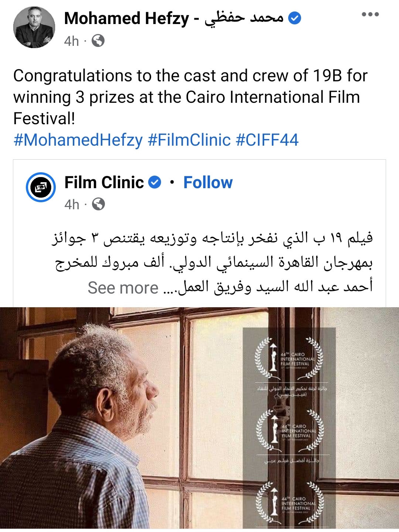Open the three-dot post options menu
The width and height of the screenshot is (399, 532).
point(370,14)
